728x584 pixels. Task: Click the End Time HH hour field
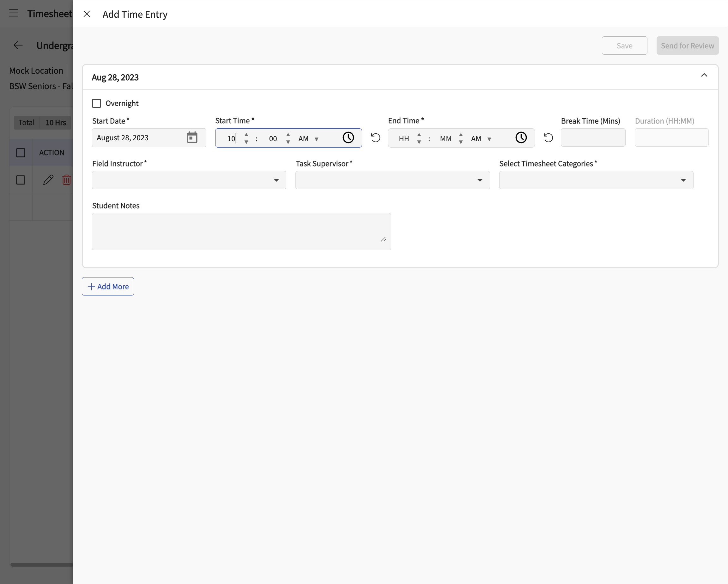(404, 138)
